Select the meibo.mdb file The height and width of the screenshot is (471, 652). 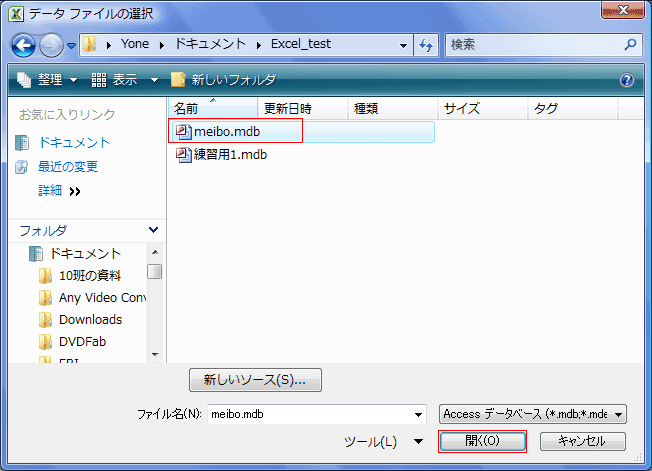[303, 132]
